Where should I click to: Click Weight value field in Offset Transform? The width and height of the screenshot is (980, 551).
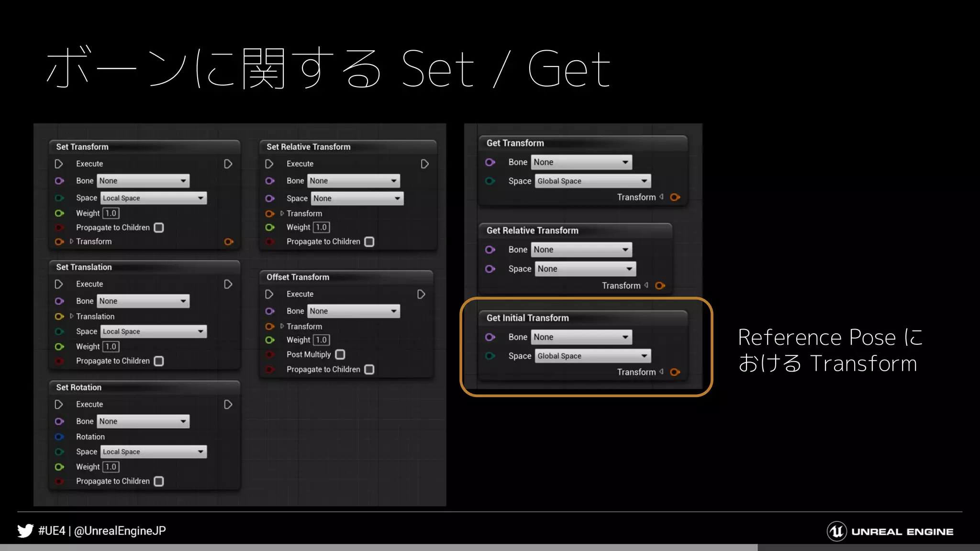pos(322,340)
